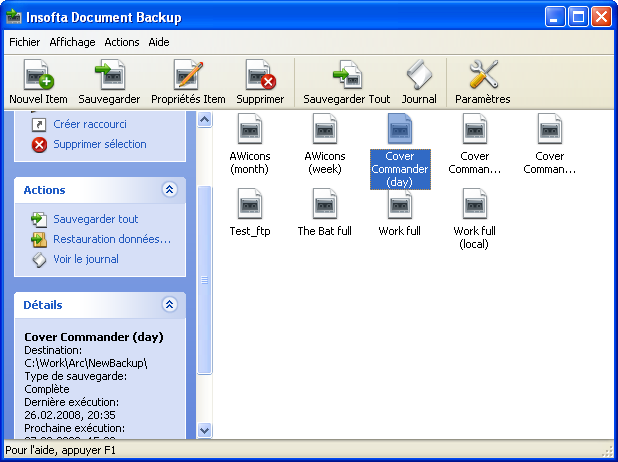Click Sauvegarder Tout in the toolbar
Viewport: 618px width, 462px height.
(346, 82)
